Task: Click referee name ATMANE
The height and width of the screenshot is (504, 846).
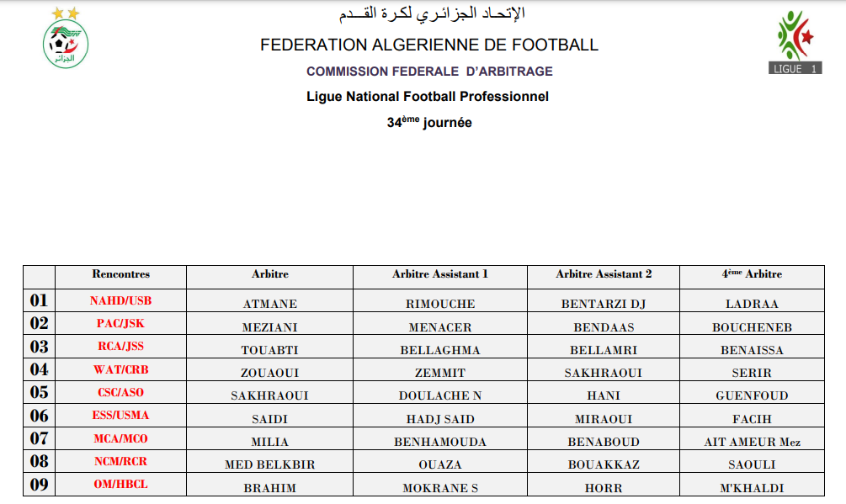Action: tap(270, 305)
